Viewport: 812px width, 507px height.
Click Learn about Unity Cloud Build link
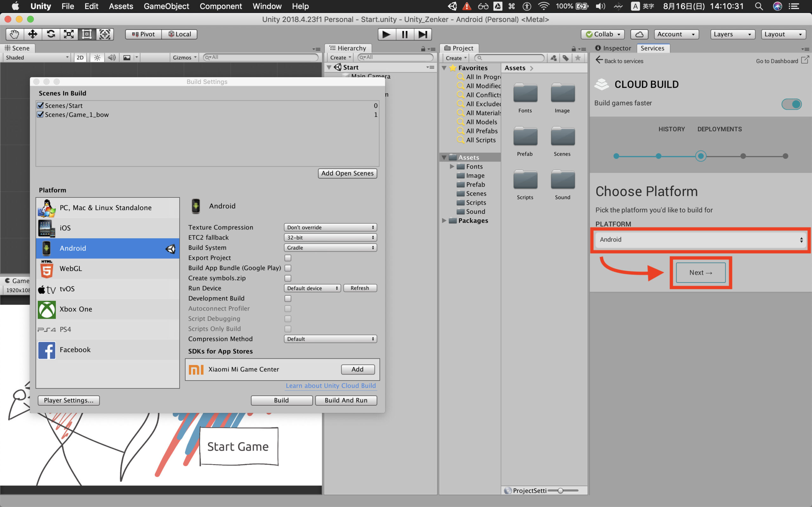click(330, 385)
